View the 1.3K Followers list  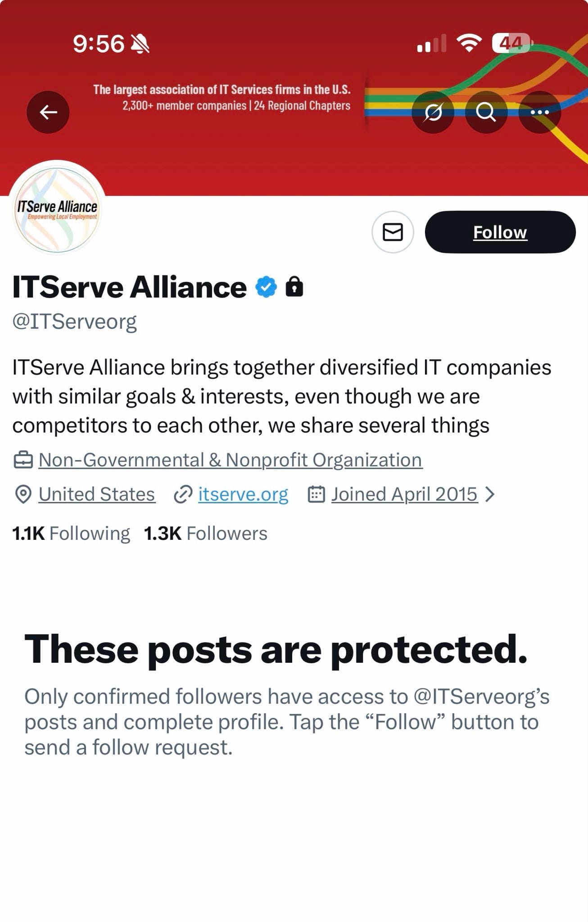click(x=206, y=533)
